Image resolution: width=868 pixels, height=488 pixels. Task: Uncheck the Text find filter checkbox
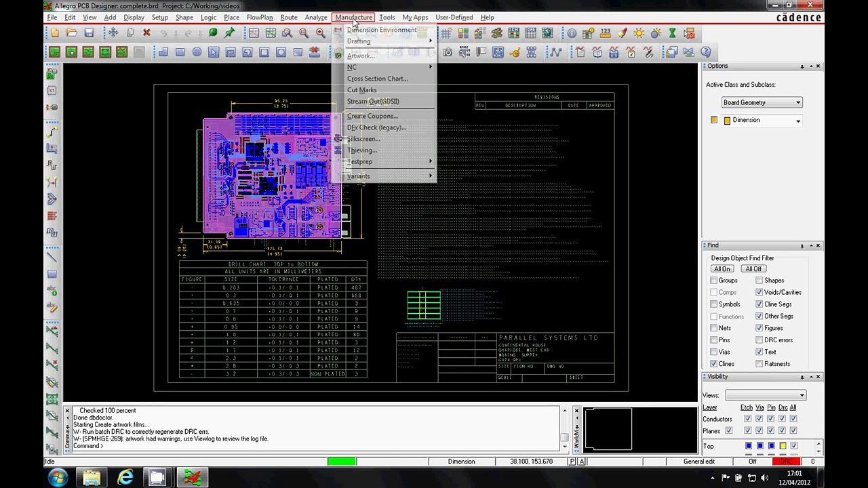click(x=759, y=352)
